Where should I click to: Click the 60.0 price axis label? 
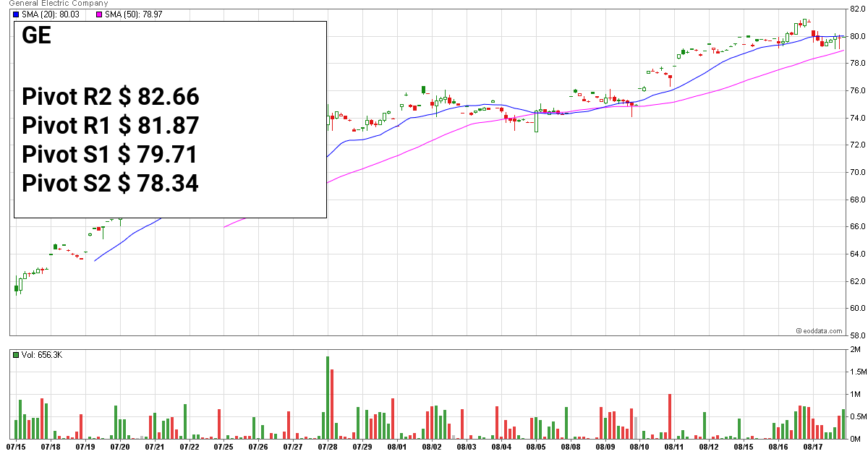click(857, 309)
